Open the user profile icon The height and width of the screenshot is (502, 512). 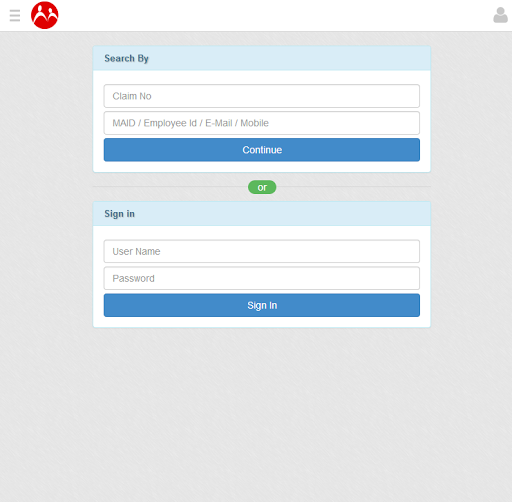500,15
